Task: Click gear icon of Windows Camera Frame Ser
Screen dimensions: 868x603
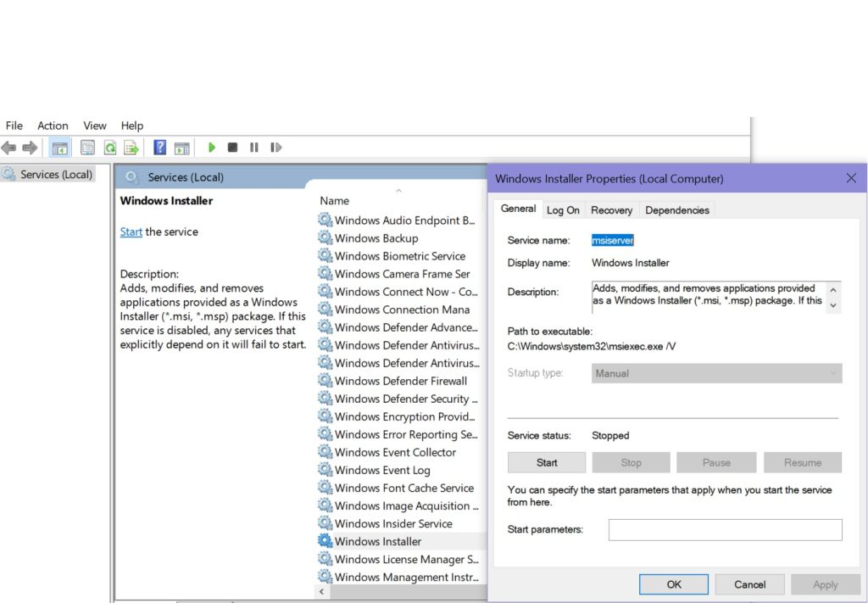Action: pyautogui.click(x=325, y=273)
